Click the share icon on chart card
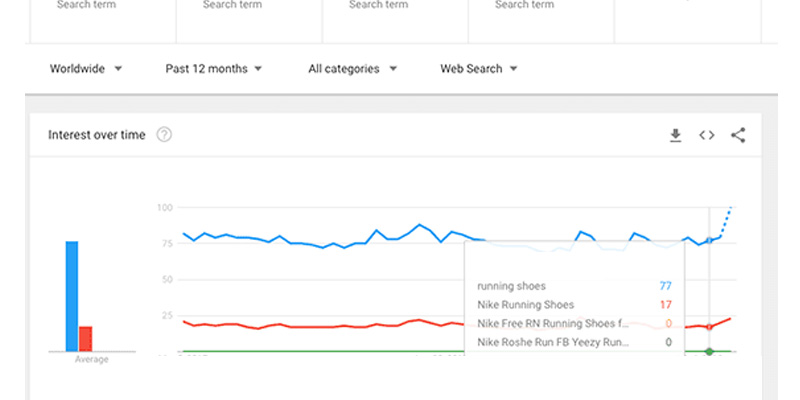This screenshot has height=400, width=800. point(738,135)
